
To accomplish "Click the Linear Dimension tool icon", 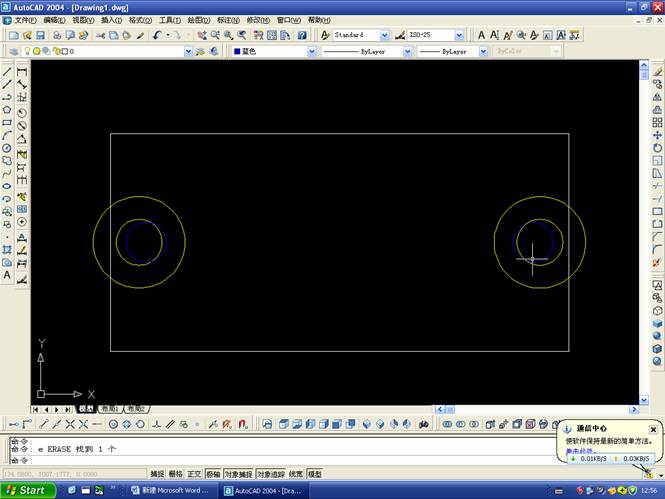I will pos(22,72).
